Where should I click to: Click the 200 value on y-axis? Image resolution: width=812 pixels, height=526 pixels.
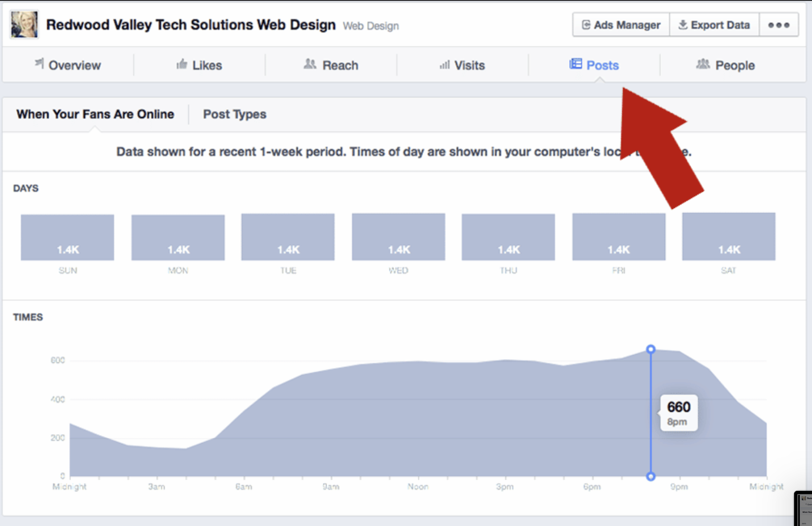(x=58, y=438)
